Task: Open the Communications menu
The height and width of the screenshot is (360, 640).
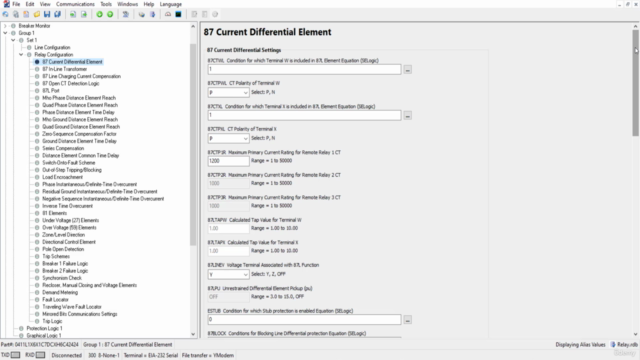Action: [x=75, y=4]
